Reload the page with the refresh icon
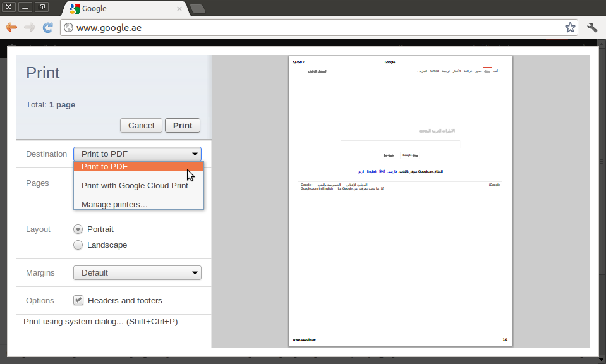 47,27
